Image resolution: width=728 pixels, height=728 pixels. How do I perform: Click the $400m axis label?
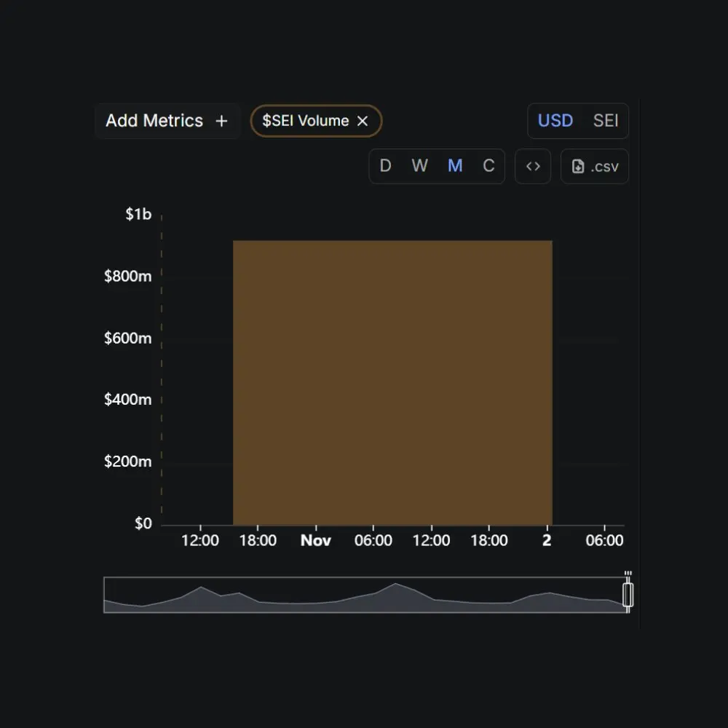point(127,399)
